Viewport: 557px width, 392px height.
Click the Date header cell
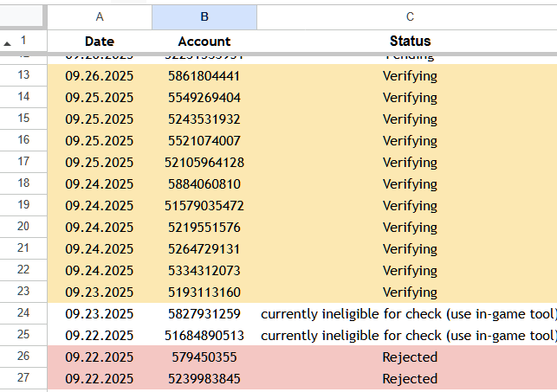coord(100,41)
